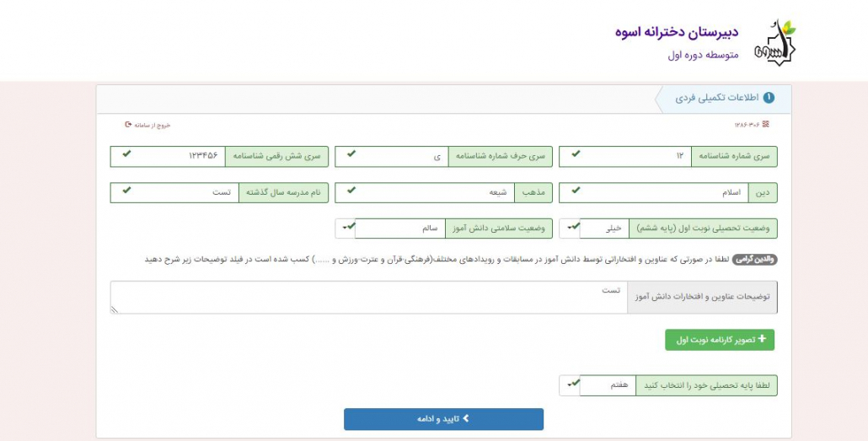Click the 'توضیحات عناوین و افتخارات دانش آموز' label

(702, 298)
